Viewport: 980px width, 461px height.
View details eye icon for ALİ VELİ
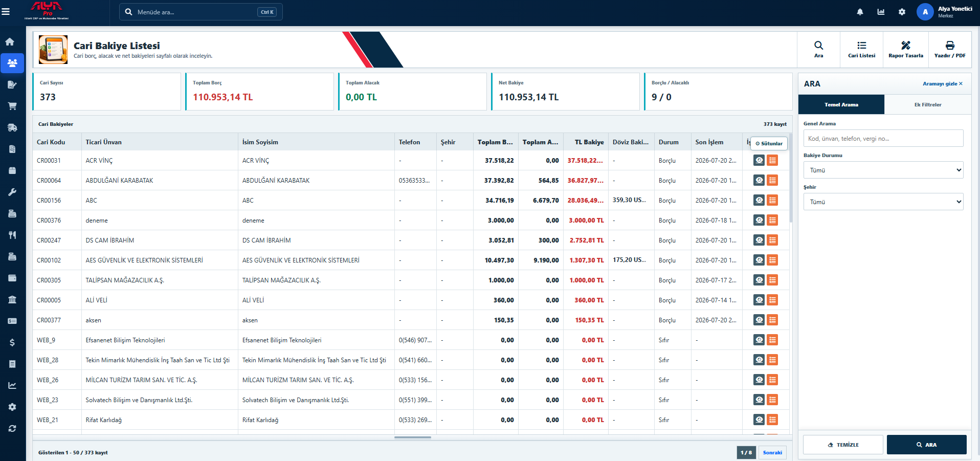(759, 300)
